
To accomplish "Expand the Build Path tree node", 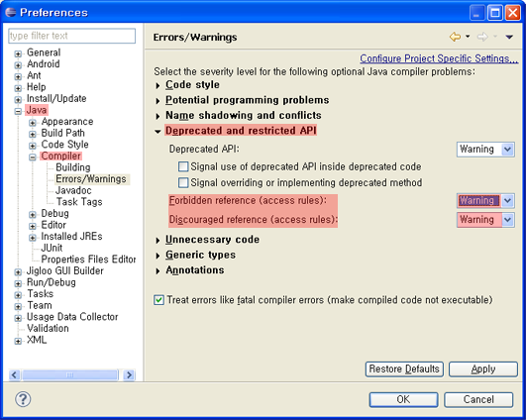I will tap(33, 134).
